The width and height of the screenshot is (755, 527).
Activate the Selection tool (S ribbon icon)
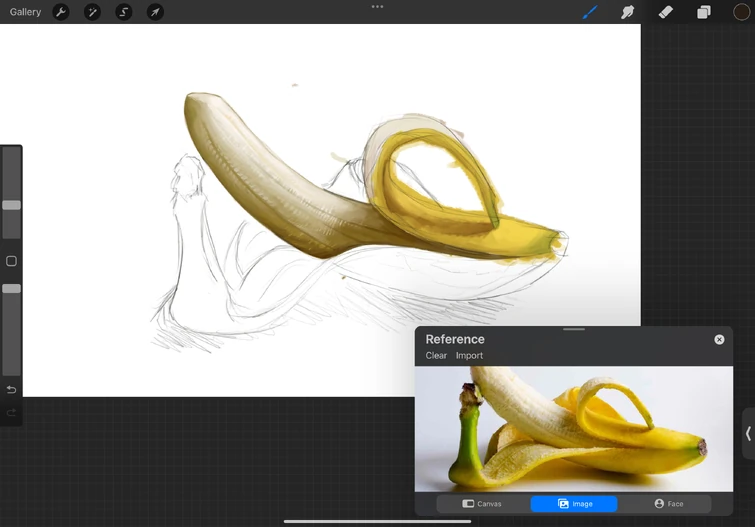pos(124,12)
